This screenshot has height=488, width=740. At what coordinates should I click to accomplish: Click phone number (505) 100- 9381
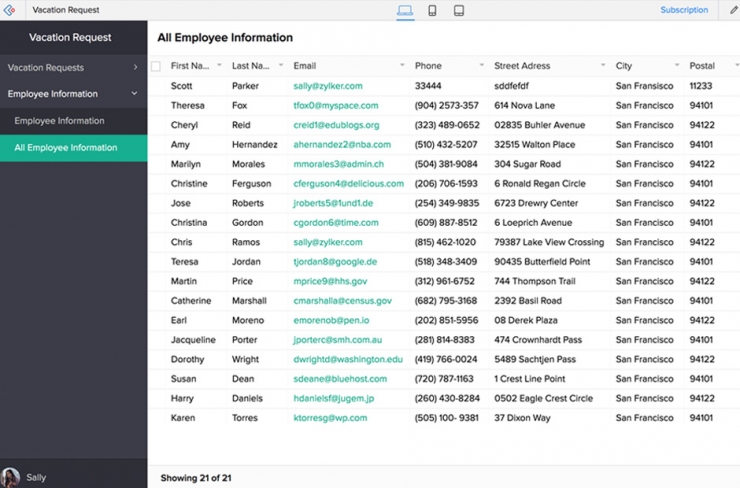[x=446, y=418]
